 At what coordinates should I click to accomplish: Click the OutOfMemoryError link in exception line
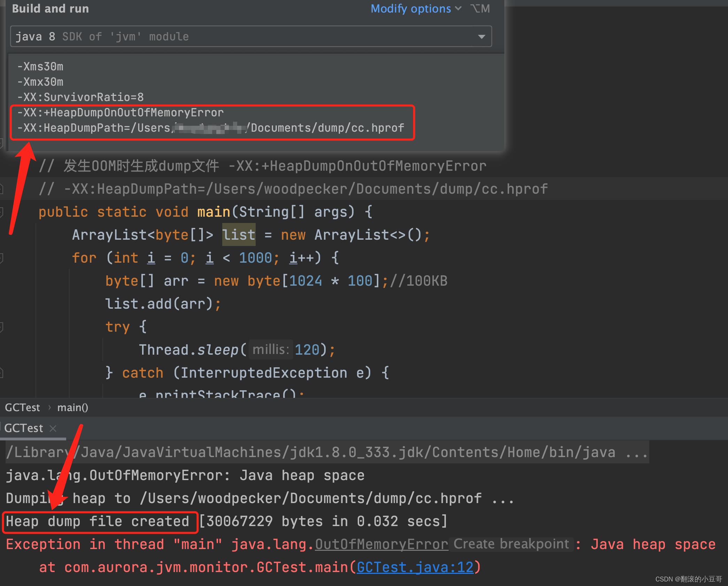tap(382, 544)
